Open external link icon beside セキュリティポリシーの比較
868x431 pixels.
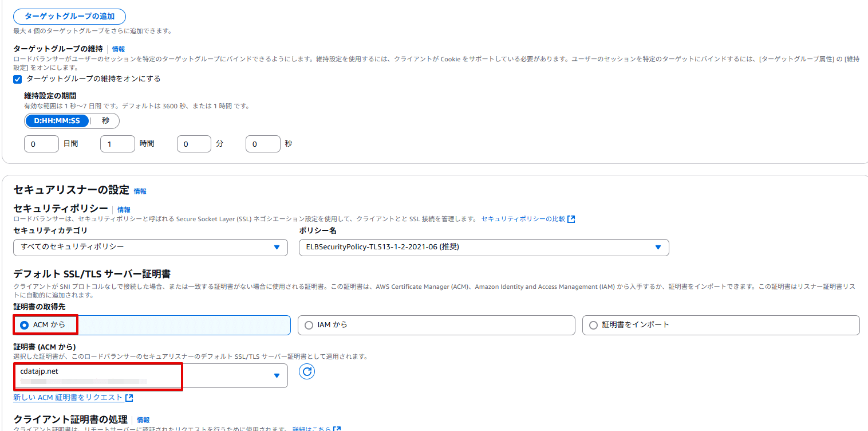[571, 219]
